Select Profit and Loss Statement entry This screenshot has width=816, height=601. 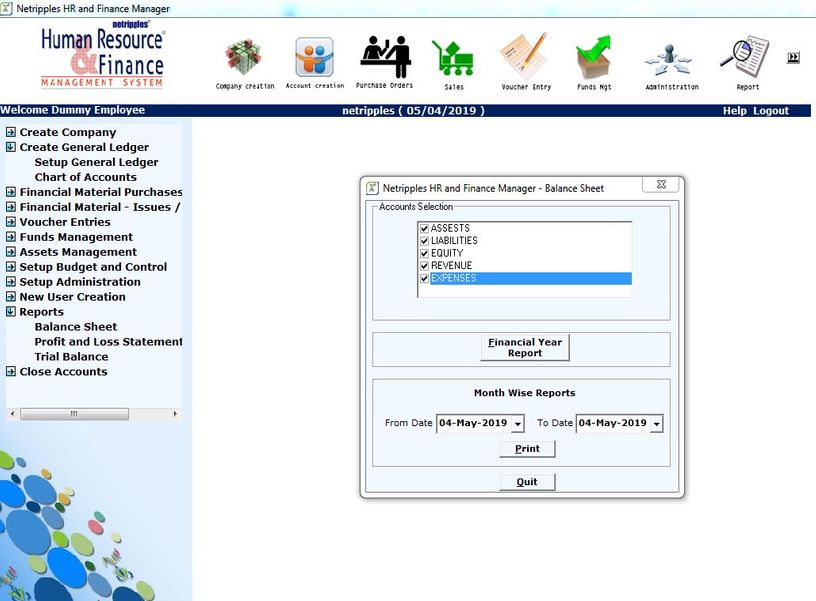point(108,342)
